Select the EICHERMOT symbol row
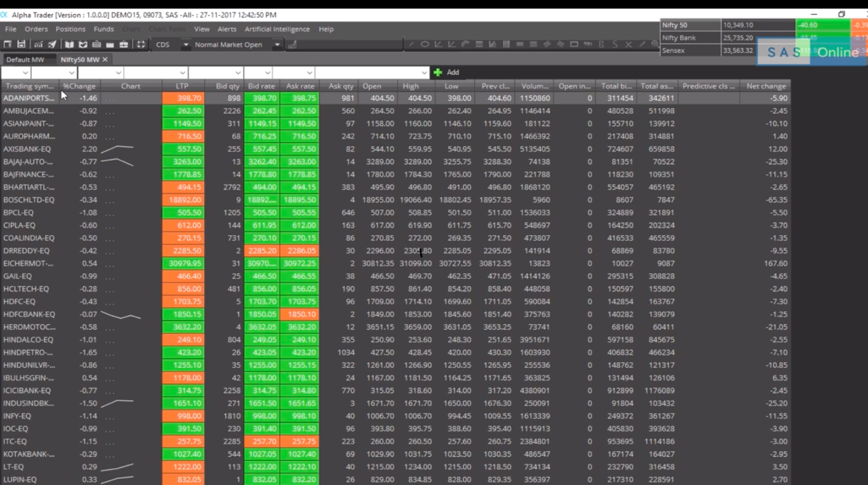This screenshot has width=868, height=485. 29,263
